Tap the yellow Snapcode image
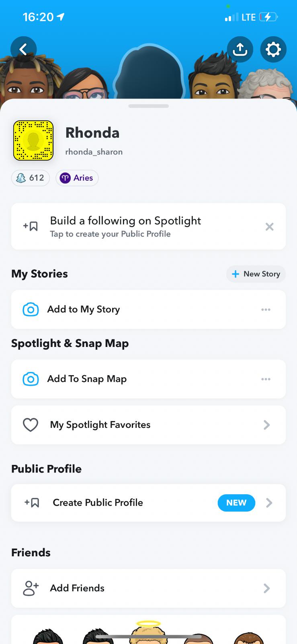The height and width of the screenshot is (644, 297). (x=33, y=140)
